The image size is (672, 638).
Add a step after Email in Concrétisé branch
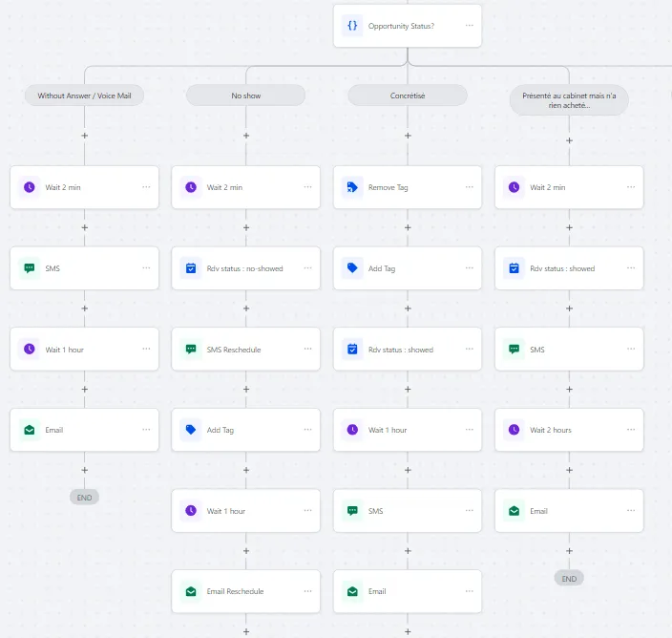click(x=408, y=631)
